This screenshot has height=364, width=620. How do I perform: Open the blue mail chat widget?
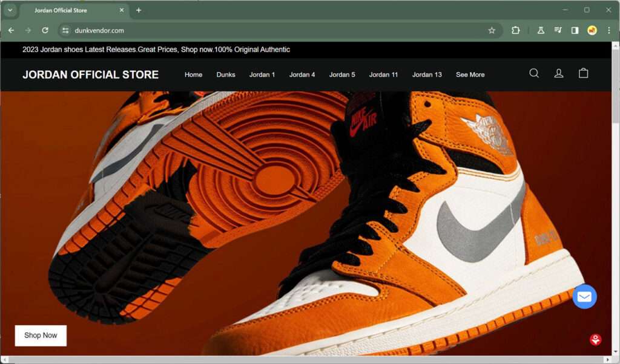pos(584,297)
